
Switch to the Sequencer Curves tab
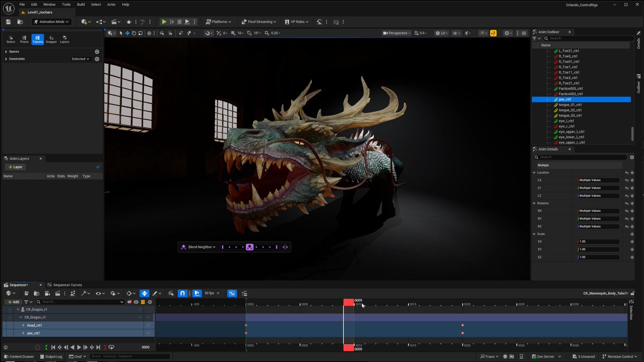tap(64, 285)
